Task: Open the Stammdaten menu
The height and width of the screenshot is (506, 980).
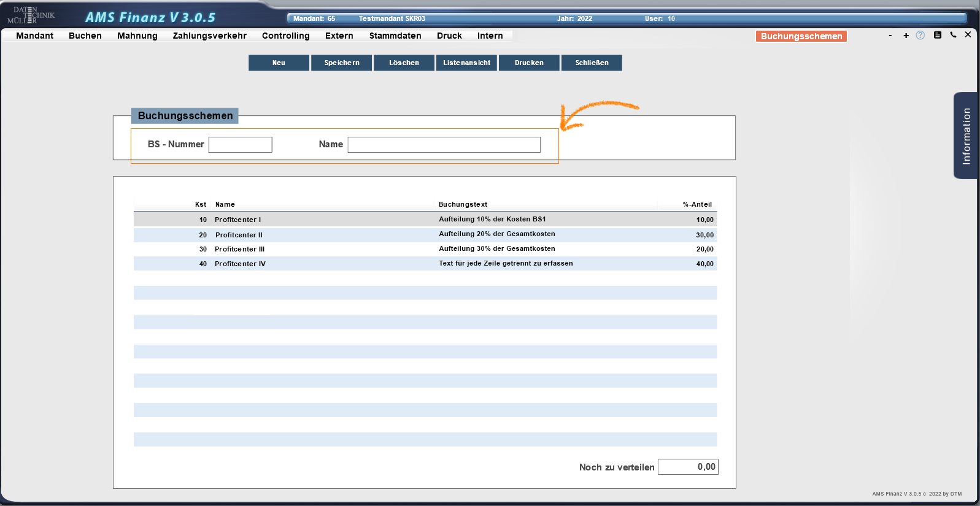Action: coord(395,36)
